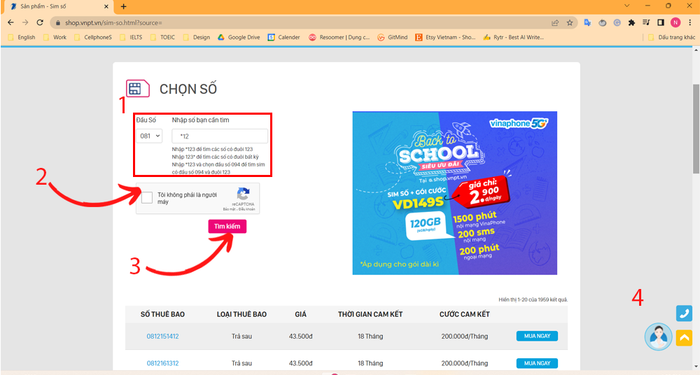This screenshot has width=700, height=375.
Task: Open the Google Drive bookmark
Action: (x=239, y=38)
